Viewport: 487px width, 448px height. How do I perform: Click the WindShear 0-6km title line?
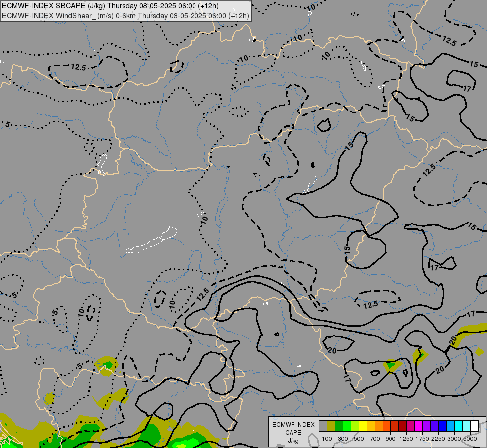(x=125, y=16)
